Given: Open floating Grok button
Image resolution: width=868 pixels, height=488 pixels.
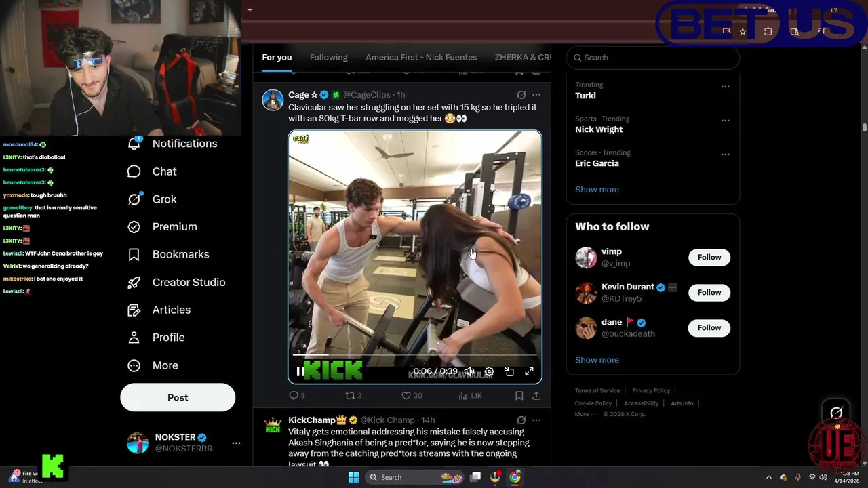Looking at the screenshot, I should 836,412.
